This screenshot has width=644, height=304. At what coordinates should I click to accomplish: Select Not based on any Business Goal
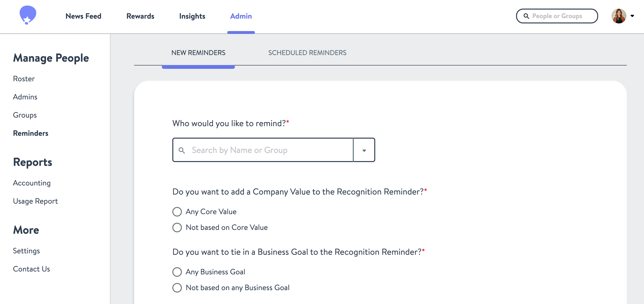177,288
